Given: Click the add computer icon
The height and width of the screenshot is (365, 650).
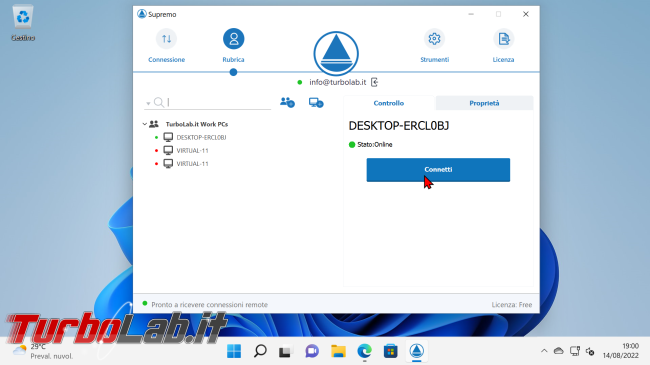Looking at the screenshot, I should [316, 102].
